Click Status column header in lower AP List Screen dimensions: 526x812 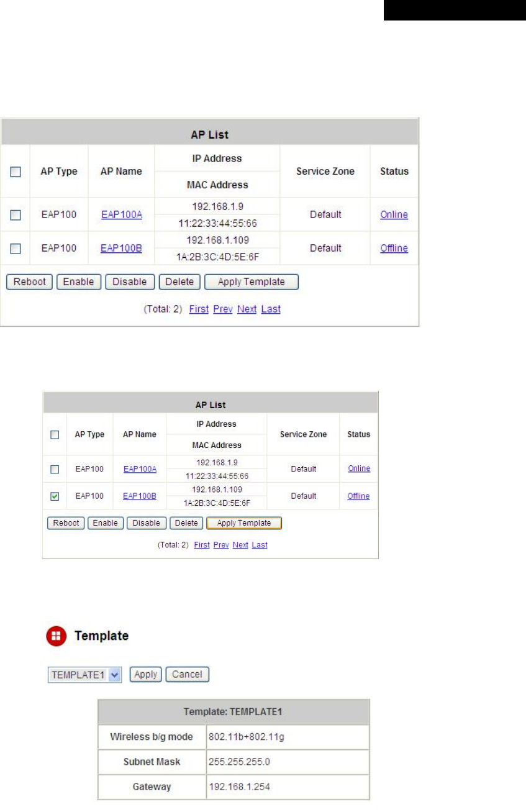[359, 434]
